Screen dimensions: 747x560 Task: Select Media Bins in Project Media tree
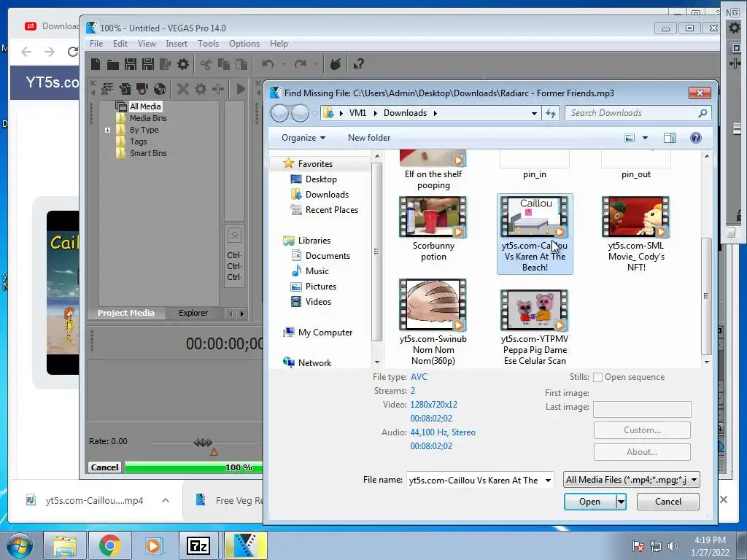(x=147, y=118)
